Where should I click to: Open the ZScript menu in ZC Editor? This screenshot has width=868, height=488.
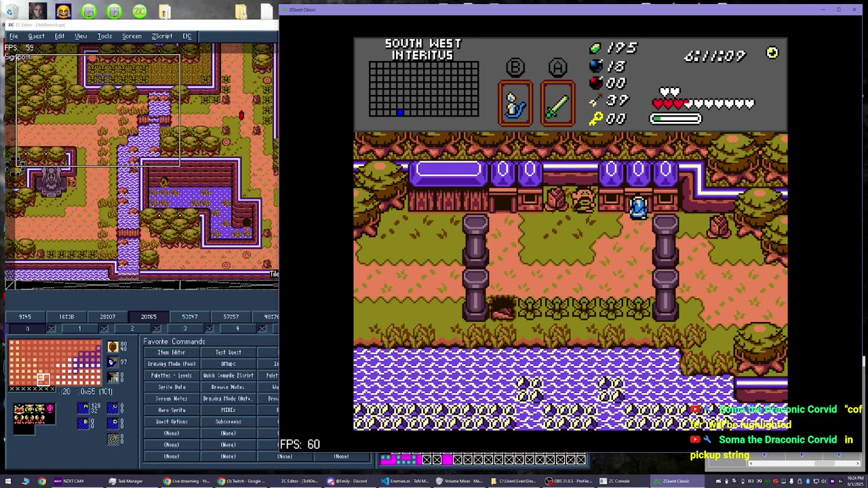162,36
